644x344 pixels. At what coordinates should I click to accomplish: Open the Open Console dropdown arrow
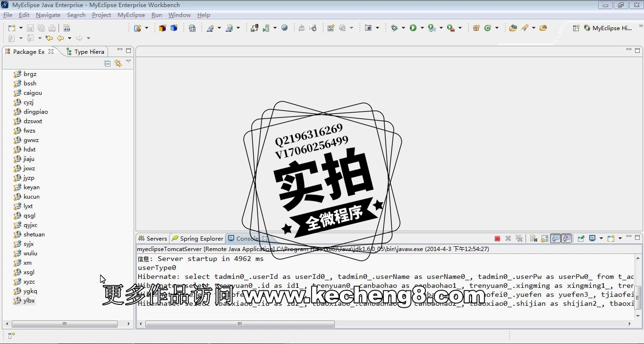tap(620, 239)
